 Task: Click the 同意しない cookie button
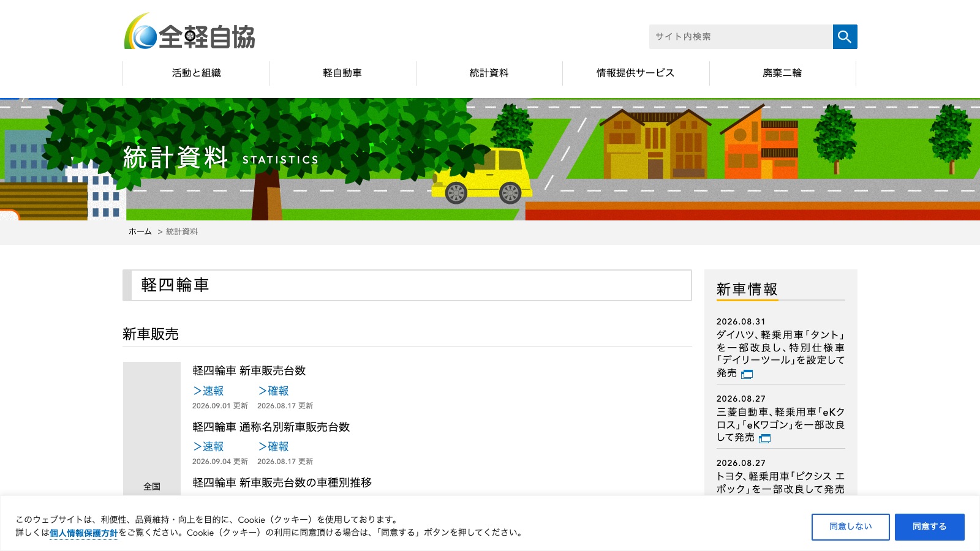coord(850,527)
